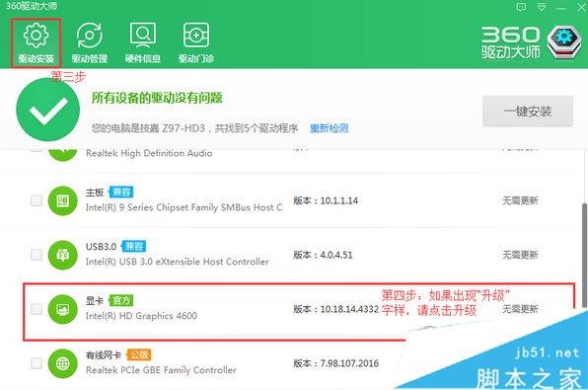The height and width of the screenshot is (390, 588).
Task: Open the 硬件信息 tab
Action: [143, 42]
